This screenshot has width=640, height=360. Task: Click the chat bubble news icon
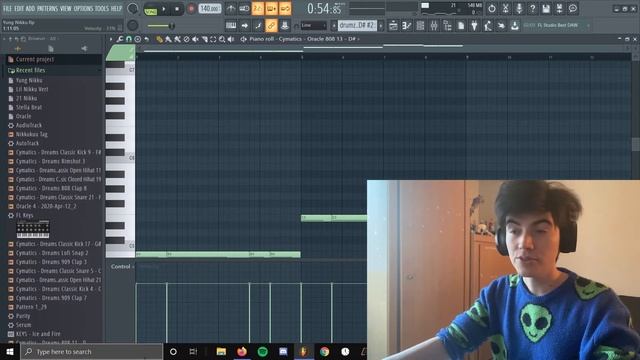[x=573, y=8]
